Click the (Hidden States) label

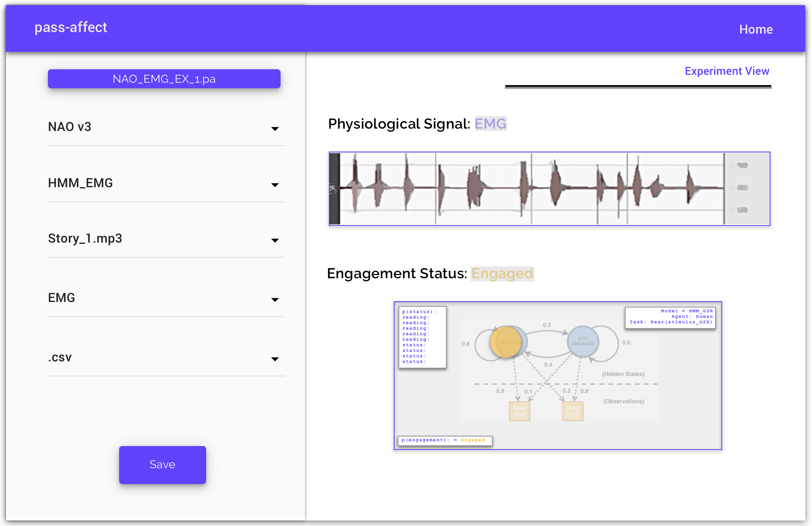click(623, 374)
